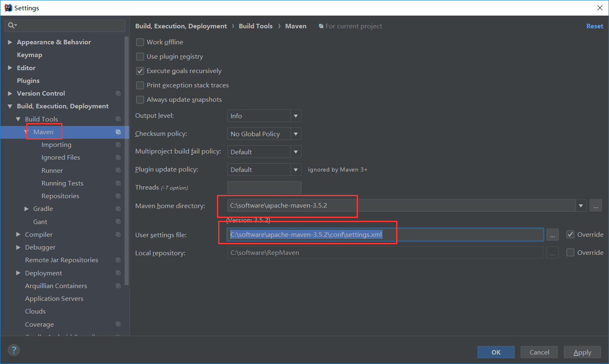Image resolution: width=609 pixels, height=364 pixels.
Task: Expand the Editor tree node
Action: pos(10,68)
